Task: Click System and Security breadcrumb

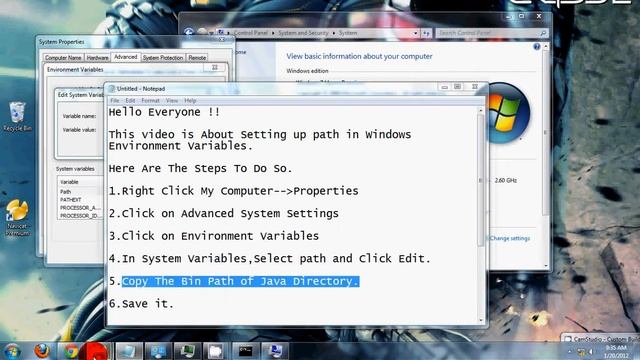Action: [303, 33]
